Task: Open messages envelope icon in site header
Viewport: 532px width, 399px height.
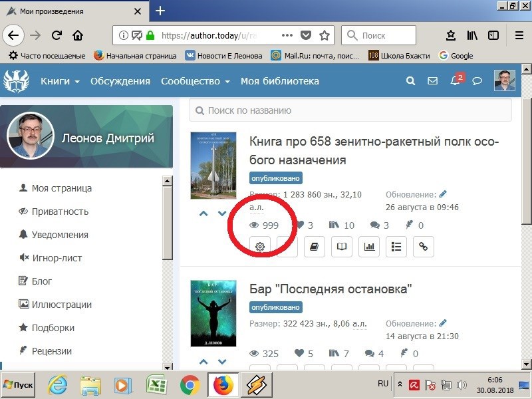Action: [x=432, y=81]
